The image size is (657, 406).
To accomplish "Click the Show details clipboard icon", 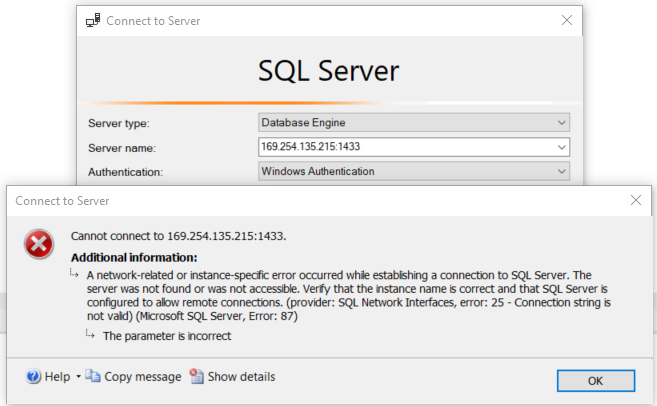I will click(x=196, y=376).
